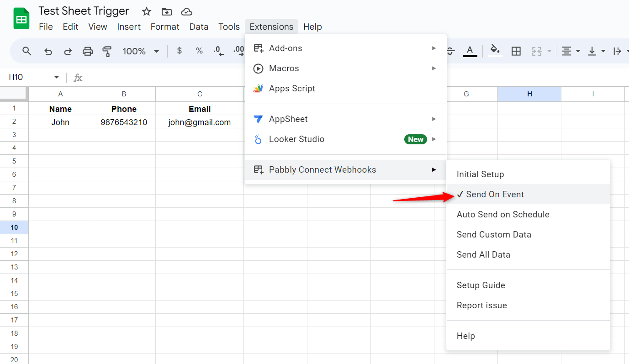Viewport: 629px width, 364px height.
Task: Open the View menu
Action: (x=98, y=26)
